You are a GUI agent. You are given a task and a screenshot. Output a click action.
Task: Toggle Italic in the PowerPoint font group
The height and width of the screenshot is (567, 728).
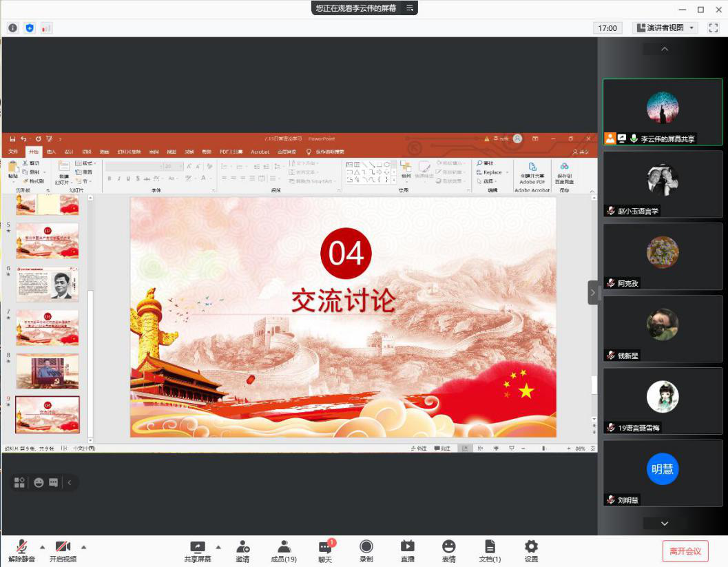(119, 178)
